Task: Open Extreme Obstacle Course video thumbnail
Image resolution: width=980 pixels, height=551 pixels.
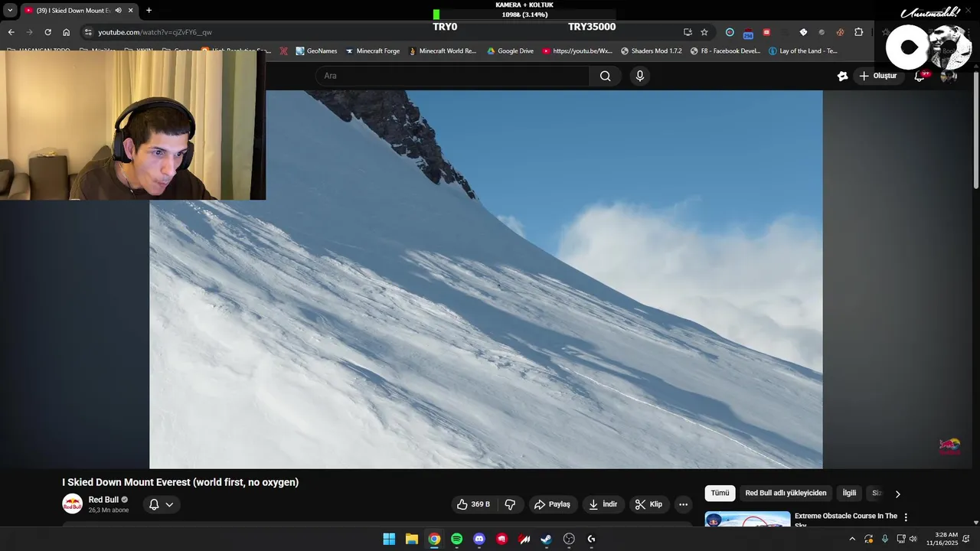Action: [x=747, y=519]
